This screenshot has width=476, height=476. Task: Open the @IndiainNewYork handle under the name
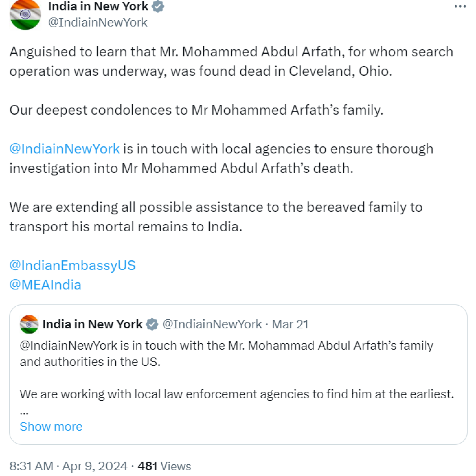[x=98, y=22]
